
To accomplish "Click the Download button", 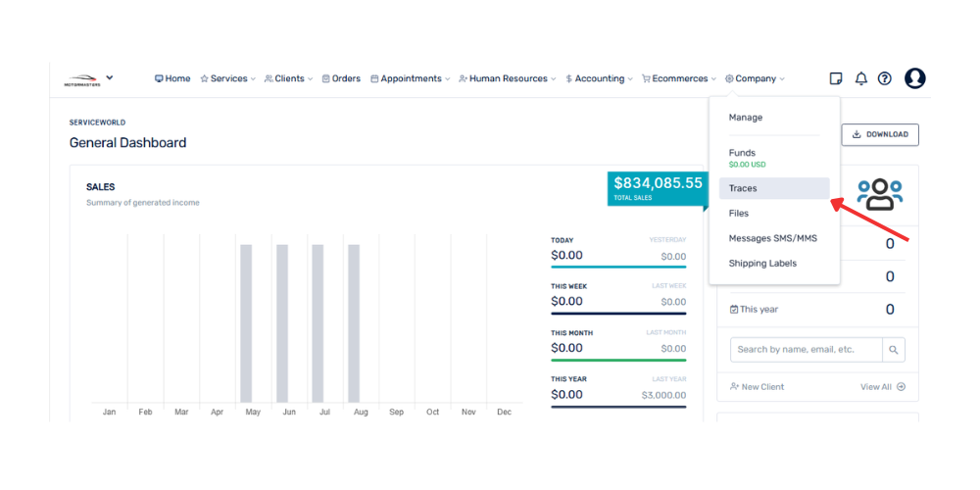I will [x=879, y=134].
